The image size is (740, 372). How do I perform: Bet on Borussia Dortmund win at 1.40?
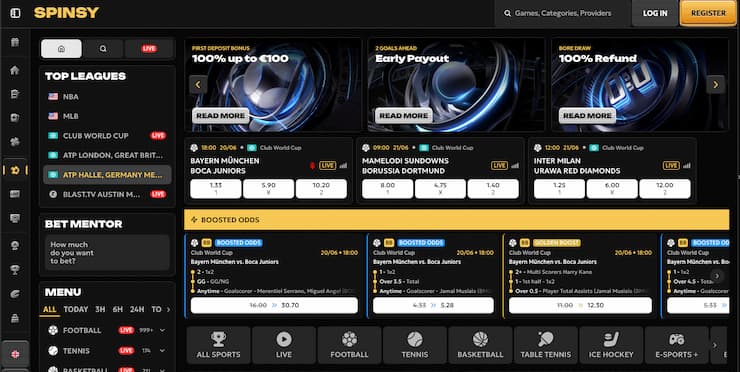click(493, 189)
